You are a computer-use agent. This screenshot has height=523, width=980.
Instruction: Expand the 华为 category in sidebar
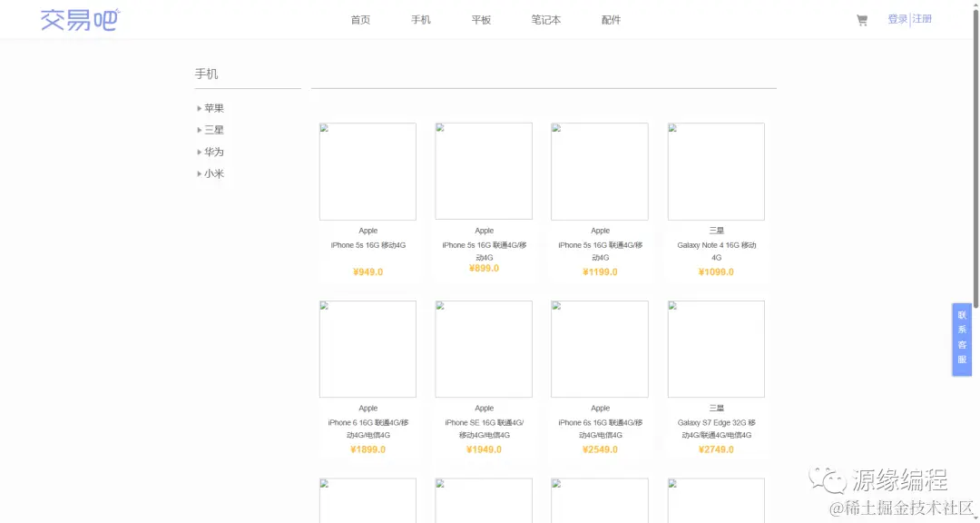[x=210, y=152]
